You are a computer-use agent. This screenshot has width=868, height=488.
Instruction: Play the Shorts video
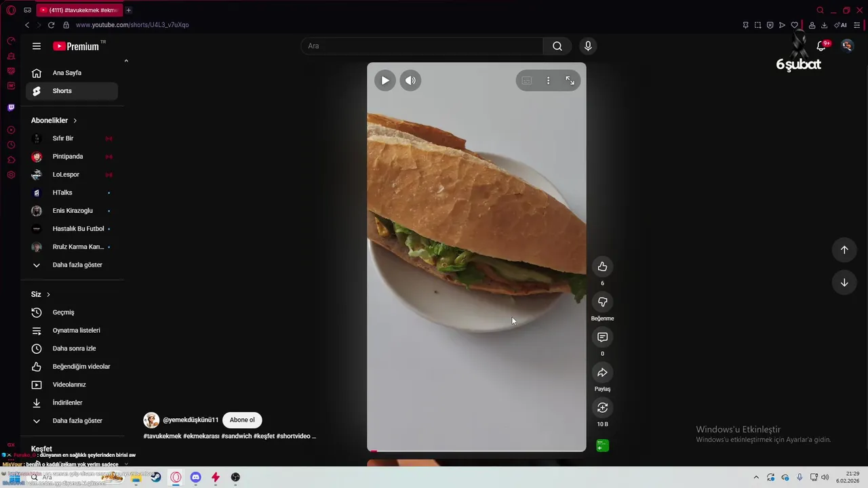(385, 81)
